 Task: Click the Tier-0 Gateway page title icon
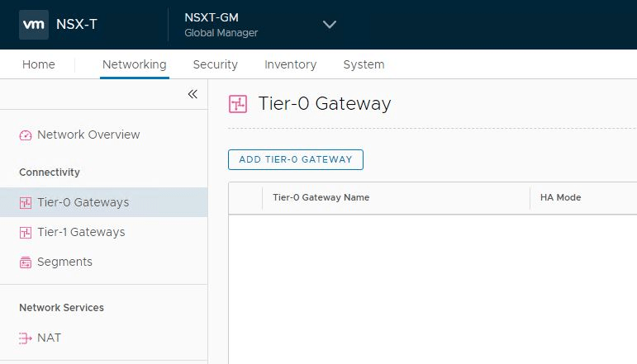(238, 104)
